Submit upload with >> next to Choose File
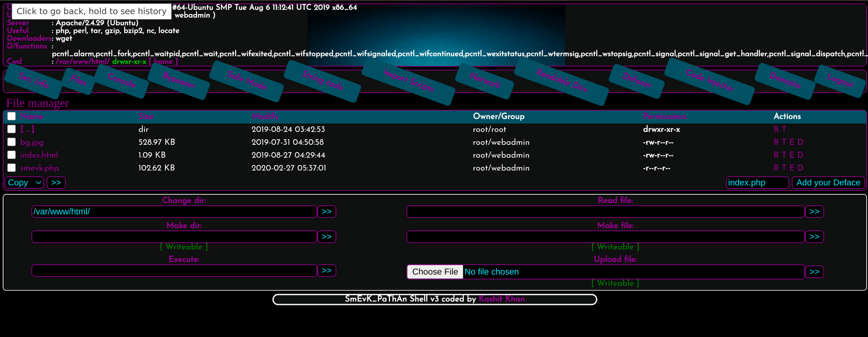Screen dimensions: 868x337 [x=814, y=272]
